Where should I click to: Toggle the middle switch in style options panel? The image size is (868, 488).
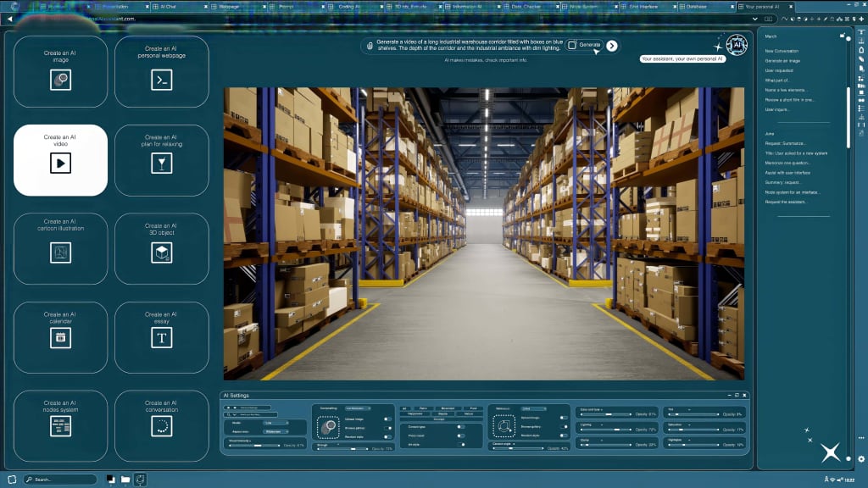pos(460,435)
